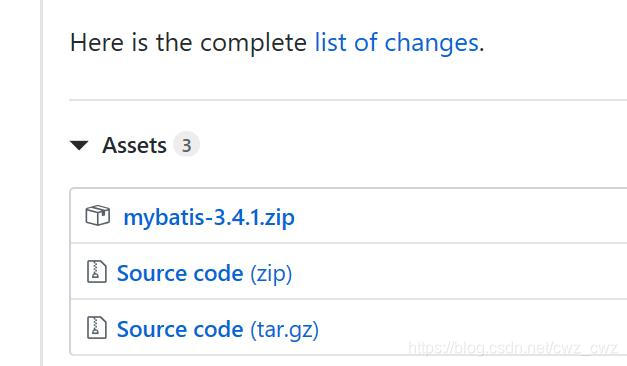
Task: Click the Here is the complete sentence text
Action: pos(188,43)
